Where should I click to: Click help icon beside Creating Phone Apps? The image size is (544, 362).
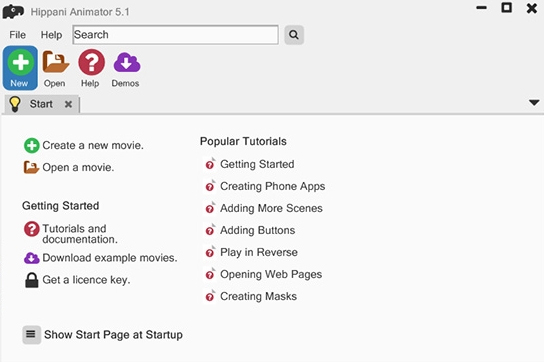pyautogui.click(x=210, y=186)
